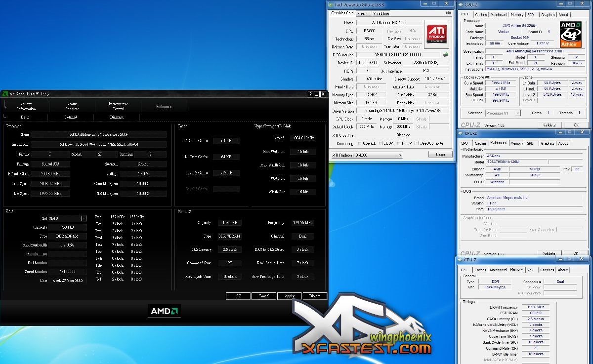This screenshot has width=593, height=364.
Task: Click OK in the middle CPU-Z window
Action: [576, 253]
